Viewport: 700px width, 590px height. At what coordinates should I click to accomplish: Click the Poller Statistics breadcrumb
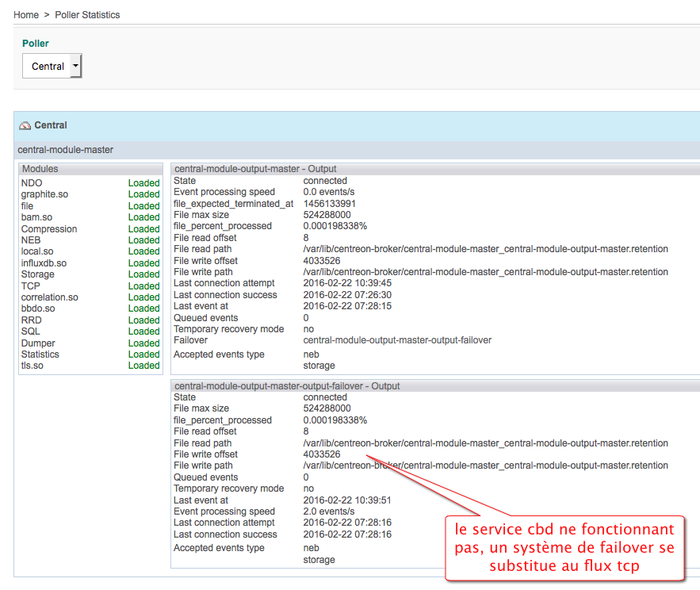coord(87,15)
